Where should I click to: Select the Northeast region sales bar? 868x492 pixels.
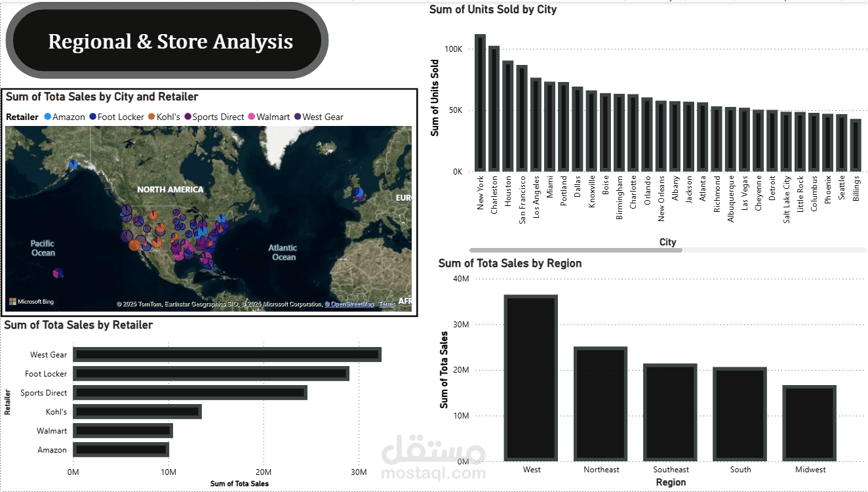[601, 404]
